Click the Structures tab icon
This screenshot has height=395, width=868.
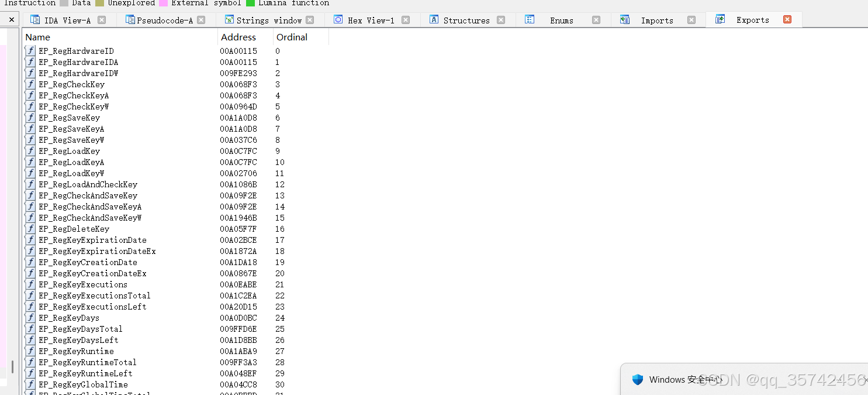tap(433, 19)
